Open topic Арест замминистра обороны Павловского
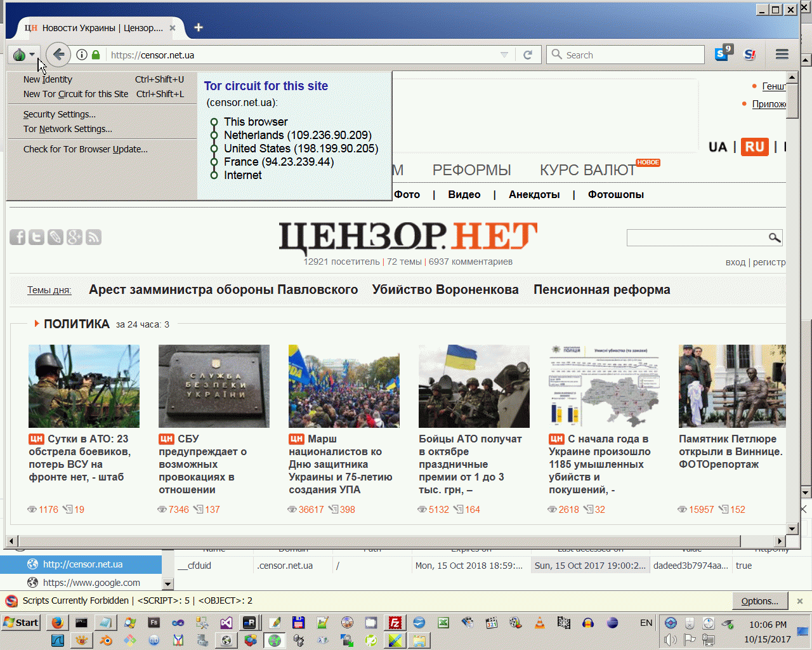Screen dimensions: 812x650 pyautogui.click(x=223, y=289)
